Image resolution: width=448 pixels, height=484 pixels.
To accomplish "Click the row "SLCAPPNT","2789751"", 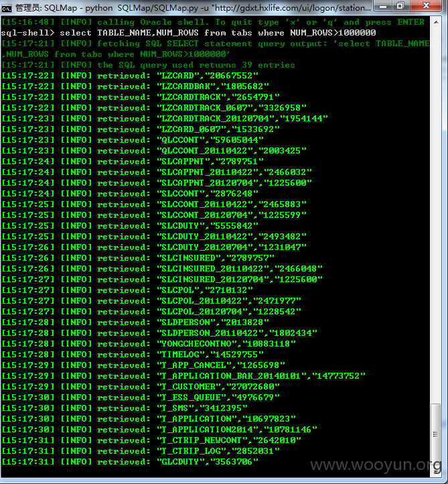I will pyautogui.click(x=133, y=162).
